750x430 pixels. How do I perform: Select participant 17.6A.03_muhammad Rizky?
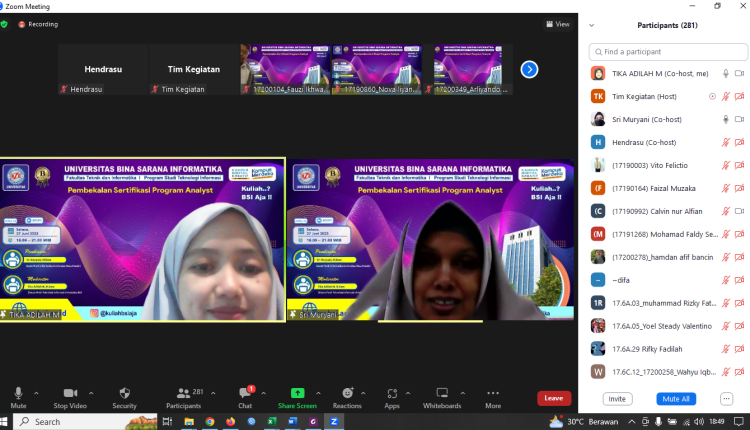[668, 303]
